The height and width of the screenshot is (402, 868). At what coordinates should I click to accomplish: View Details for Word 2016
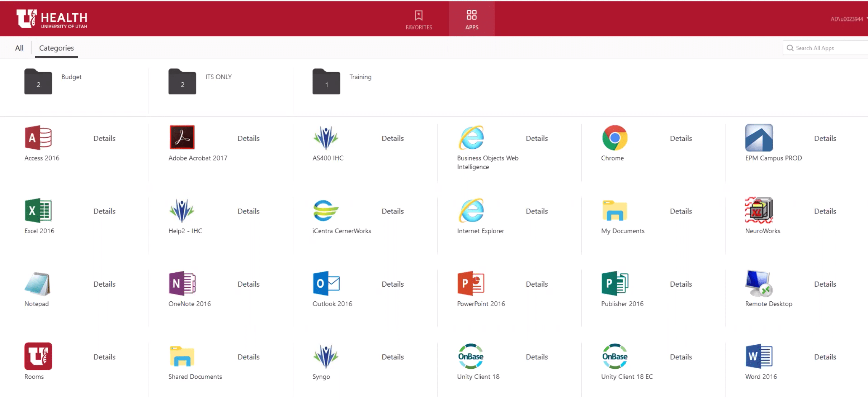[825, 357]
